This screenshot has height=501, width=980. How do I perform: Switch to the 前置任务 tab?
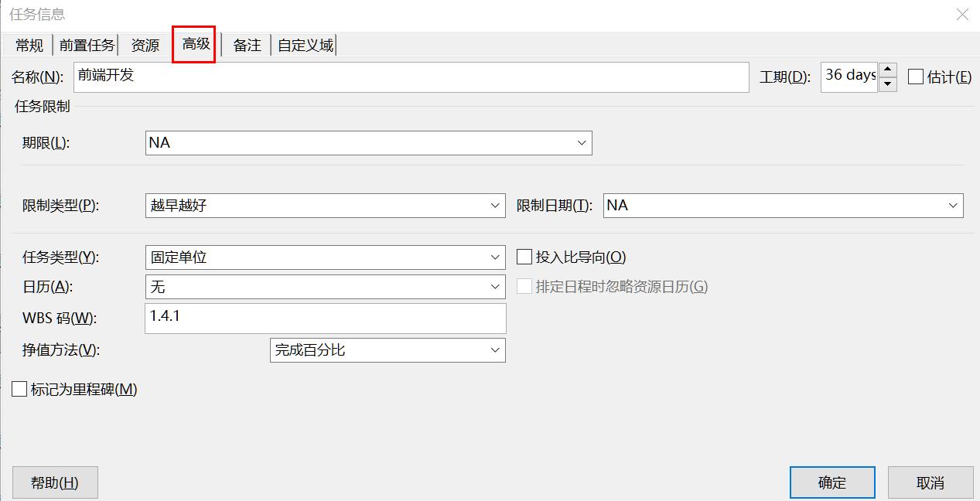click(86, 44)
